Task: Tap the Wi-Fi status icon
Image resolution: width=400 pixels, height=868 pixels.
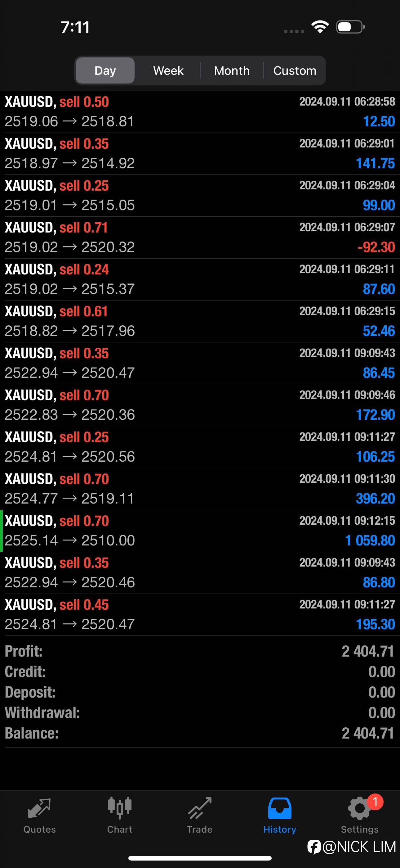Action: tap(320, 27)
